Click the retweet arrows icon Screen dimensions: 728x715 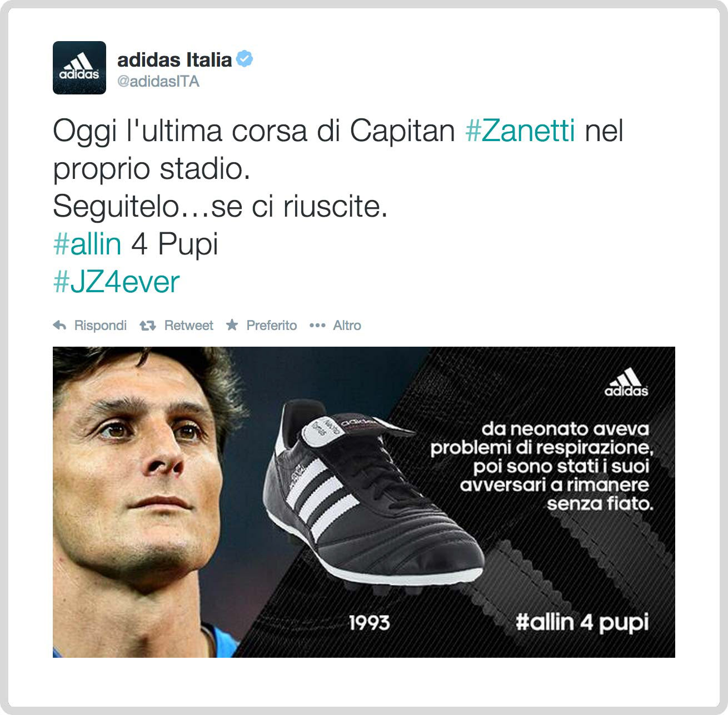(x=147, y=326)
